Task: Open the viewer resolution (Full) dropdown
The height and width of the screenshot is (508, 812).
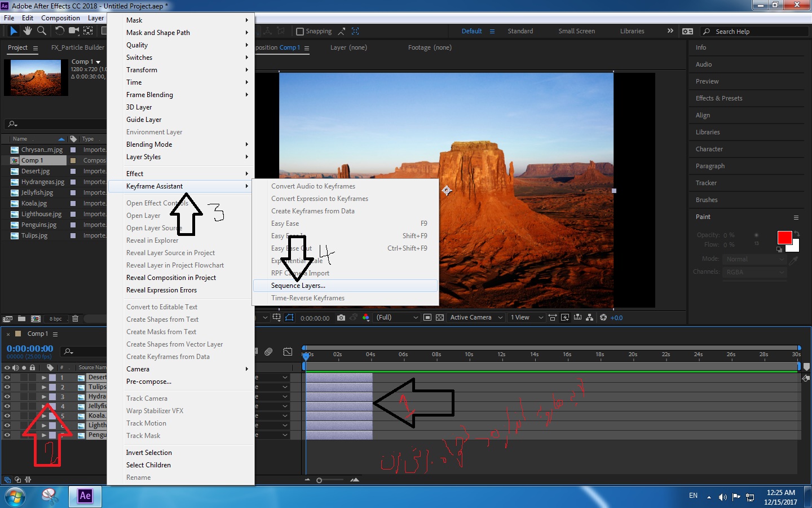Action: pyautogui.click(x=397, y=318)
